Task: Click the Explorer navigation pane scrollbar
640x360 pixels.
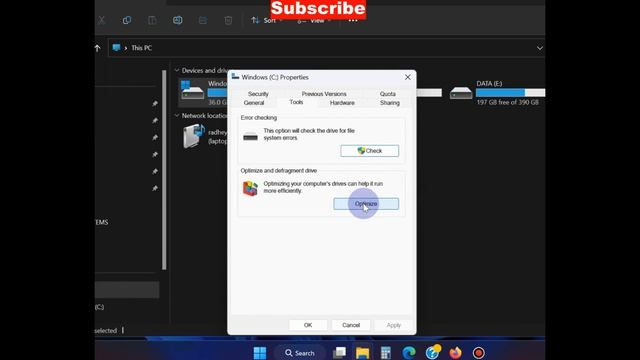Action: tap(164, 169)
